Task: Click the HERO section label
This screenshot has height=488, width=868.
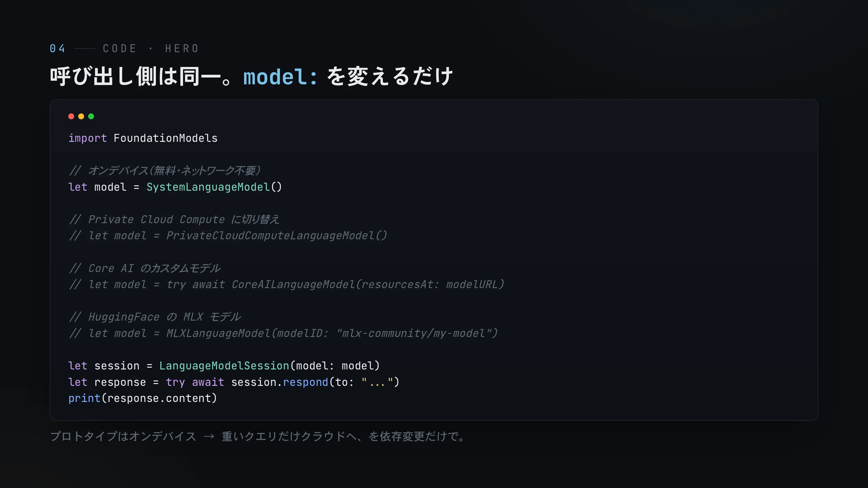Action: (182, 49)
